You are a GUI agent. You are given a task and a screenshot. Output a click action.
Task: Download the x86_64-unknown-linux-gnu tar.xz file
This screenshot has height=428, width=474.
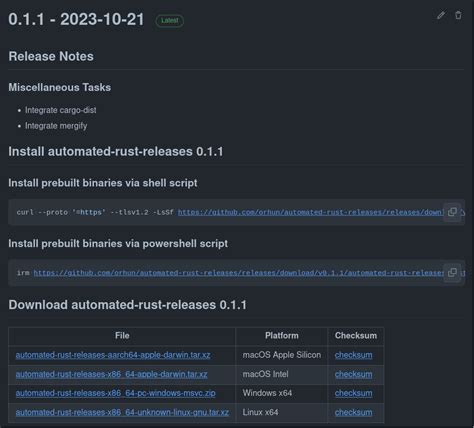[122, 412]
